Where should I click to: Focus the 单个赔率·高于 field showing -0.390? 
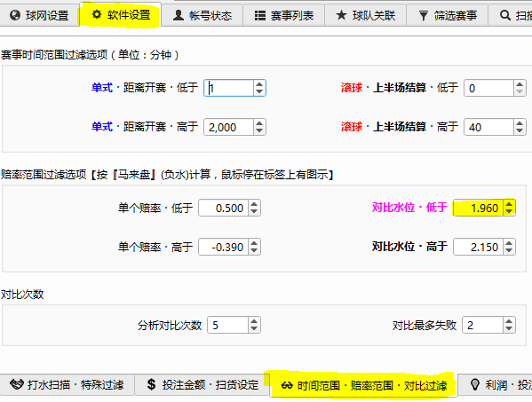click(x=224, y=247)
